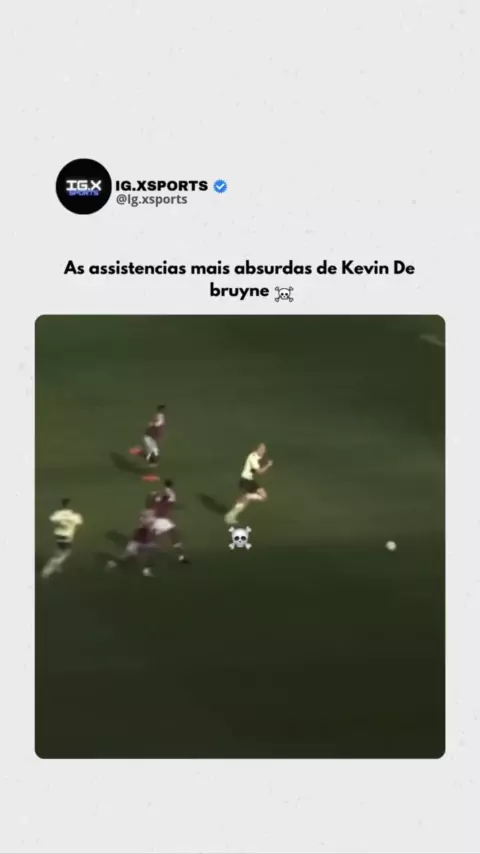Click the blue verified badge

coord(220,186)
